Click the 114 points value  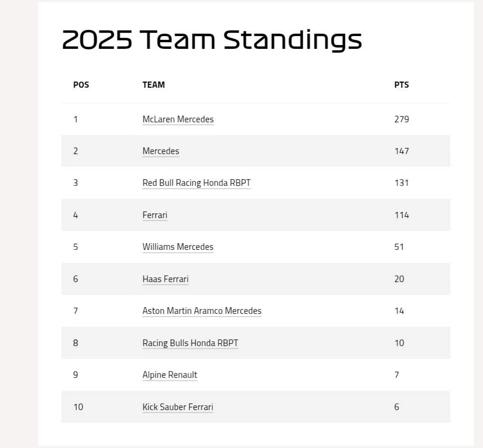pyautogui.click(x=401, y=215)
